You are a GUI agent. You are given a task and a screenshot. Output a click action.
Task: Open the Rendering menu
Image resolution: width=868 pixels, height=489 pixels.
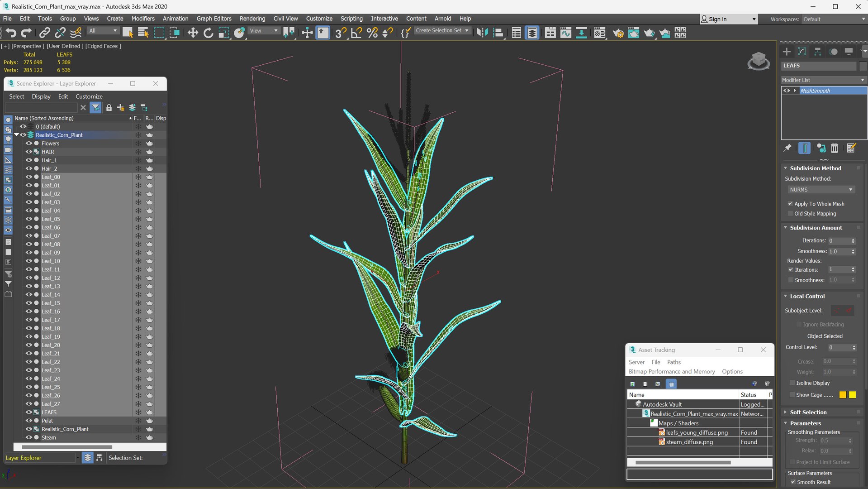coord(252,19)
